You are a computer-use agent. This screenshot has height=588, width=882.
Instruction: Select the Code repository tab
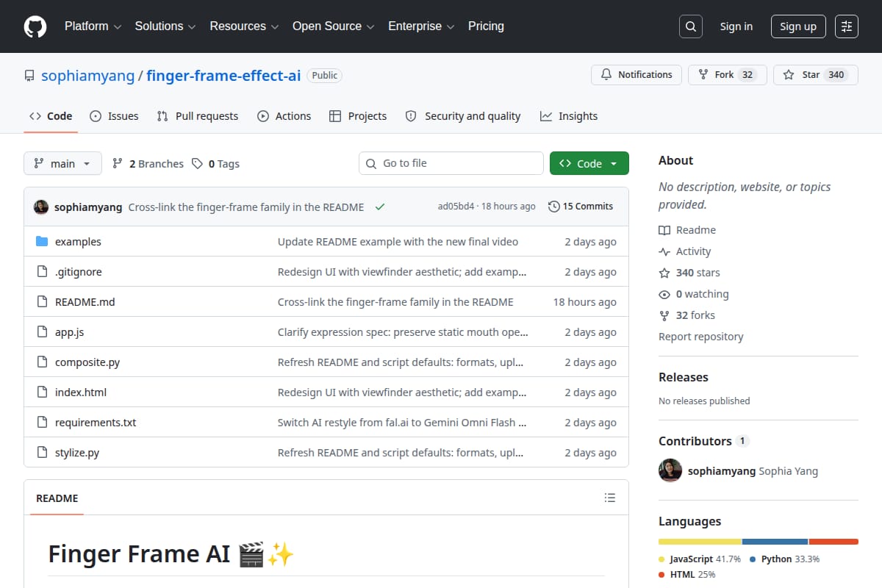pyautogui.click(x=51, y=116)
